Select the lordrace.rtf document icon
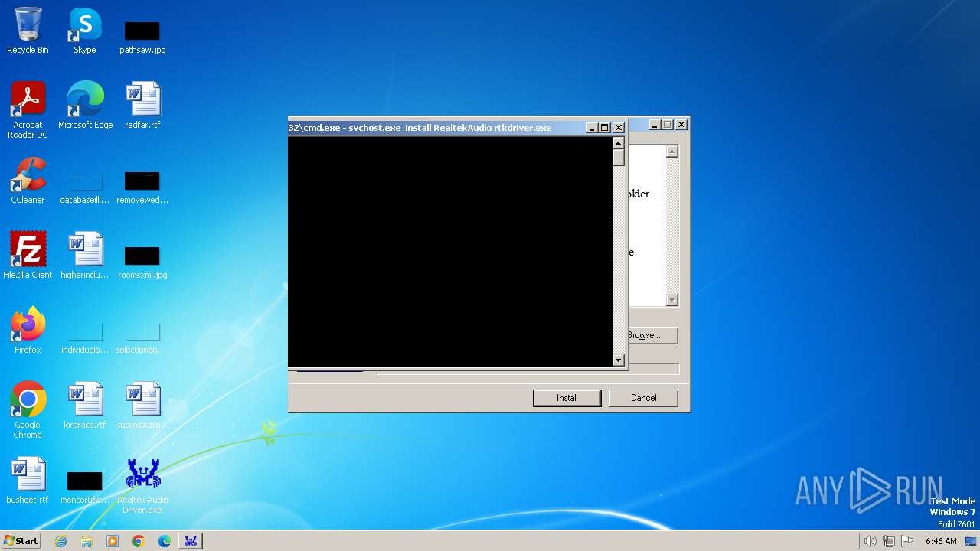This screenshot has height=551, width=980. pos(84,406)
